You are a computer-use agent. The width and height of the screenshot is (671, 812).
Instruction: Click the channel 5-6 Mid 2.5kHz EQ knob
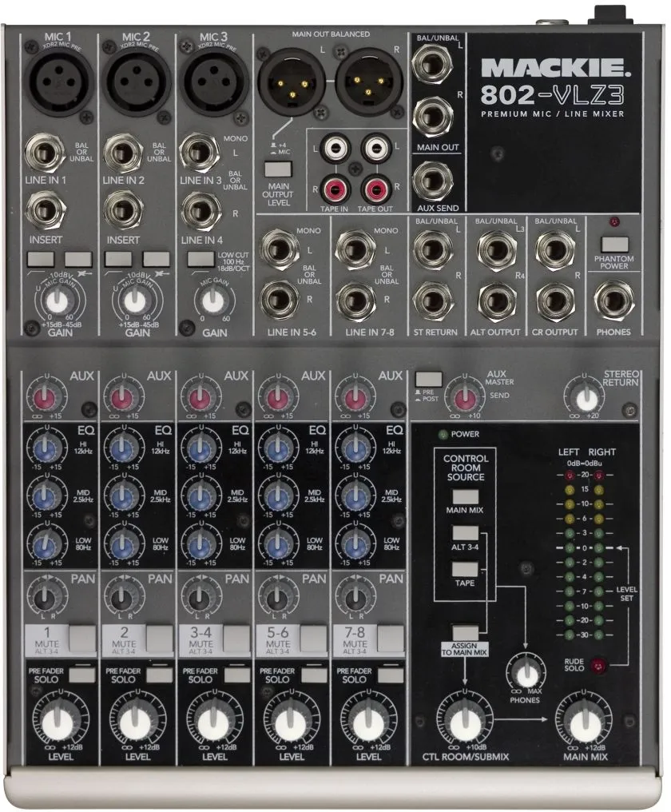tap(277, 496)
